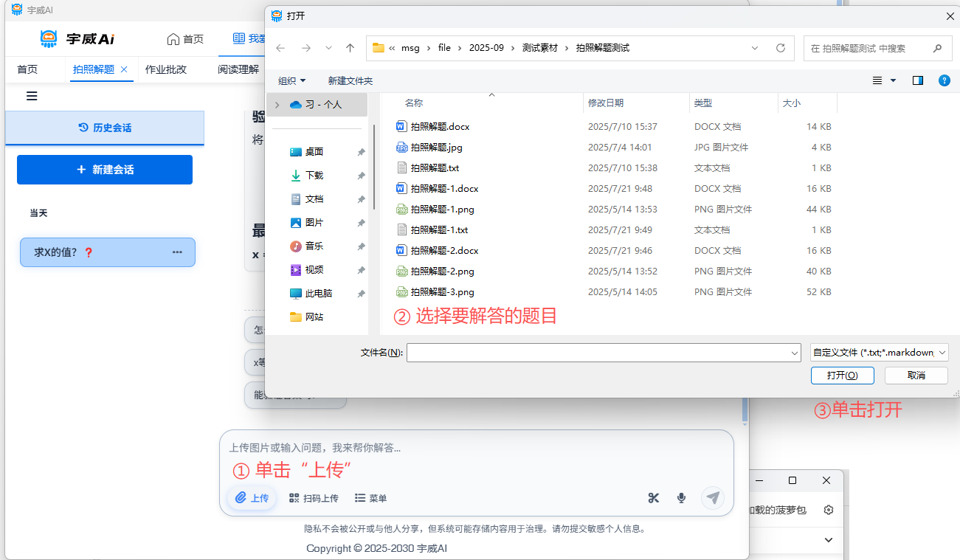Click the up arrow in file dialog
Screen dimensions: 960x560
click(350, 48)
